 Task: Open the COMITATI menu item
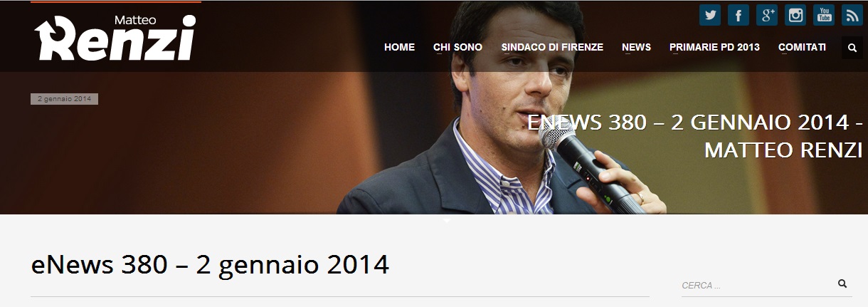click(x=802, y=47)
